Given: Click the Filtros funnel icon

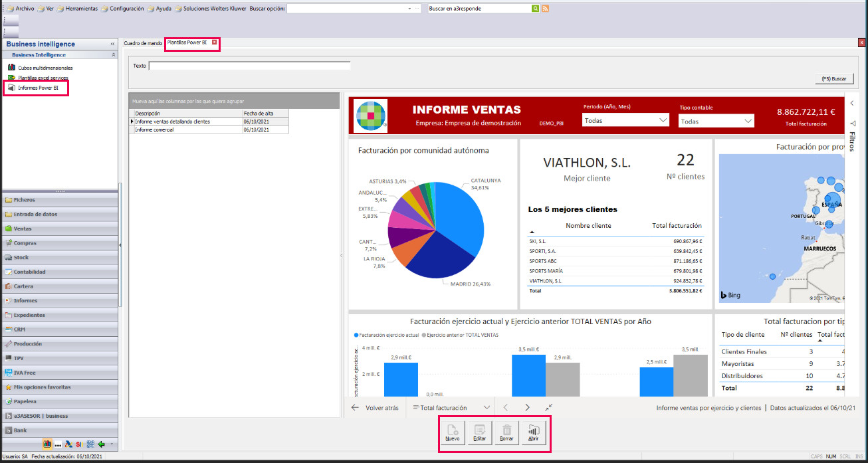Looking at the screenshot, I should (853, 124).
